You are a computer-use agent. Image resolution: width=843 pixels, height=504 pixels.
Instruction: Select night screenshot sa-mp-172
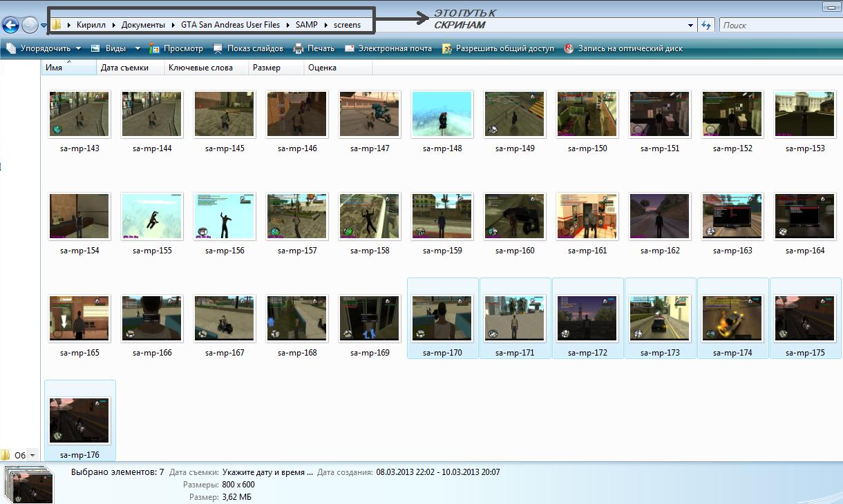[587, 318]
